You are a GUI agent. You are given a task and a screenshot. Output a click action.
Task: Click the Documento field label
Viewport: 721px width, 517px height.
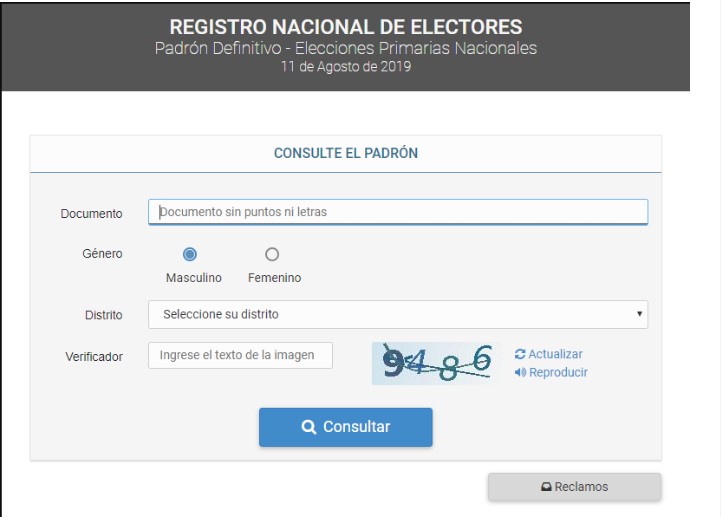tap(92, 214)
